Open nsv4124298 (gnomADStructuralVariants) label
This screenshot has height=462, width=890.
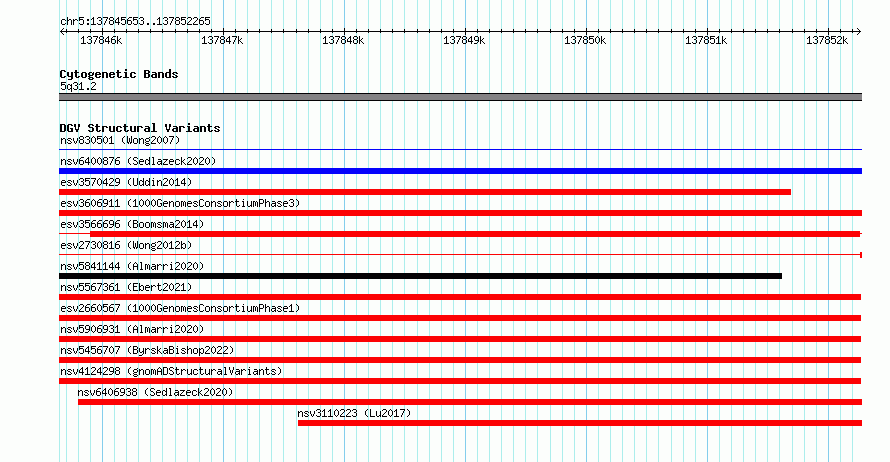click(171, 371)
